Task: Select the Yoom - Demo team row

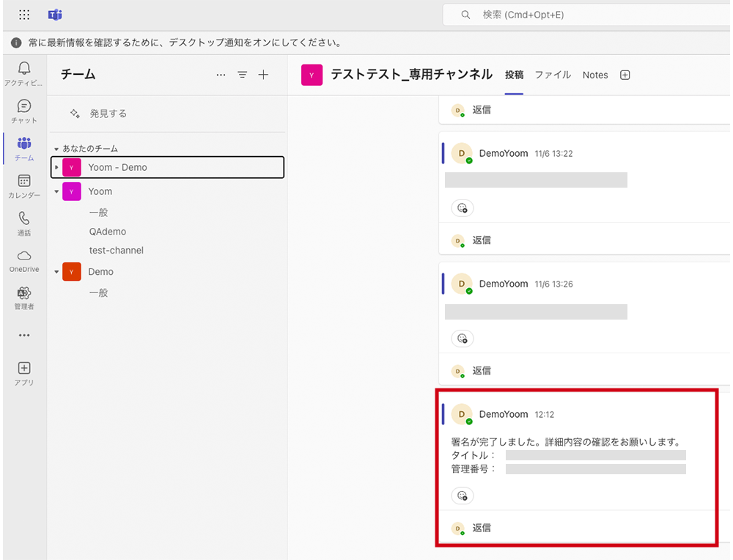Action: click(167, 167)
